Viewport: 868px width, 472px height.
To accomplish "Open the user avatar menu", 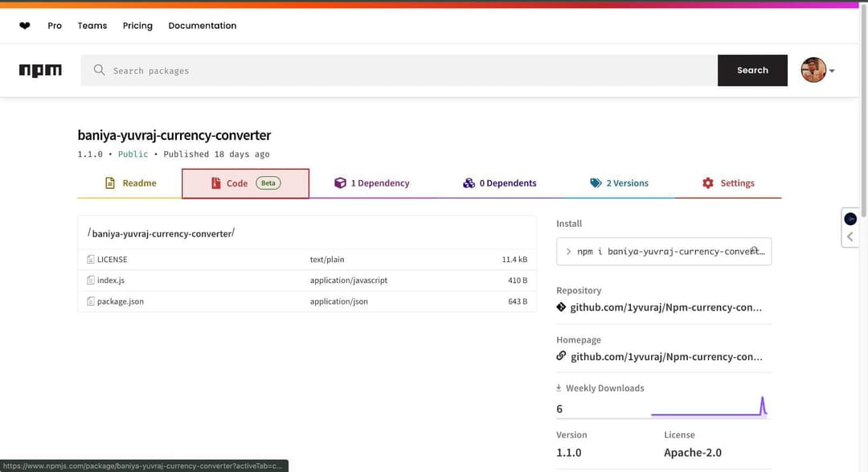I will pos(813,70).
